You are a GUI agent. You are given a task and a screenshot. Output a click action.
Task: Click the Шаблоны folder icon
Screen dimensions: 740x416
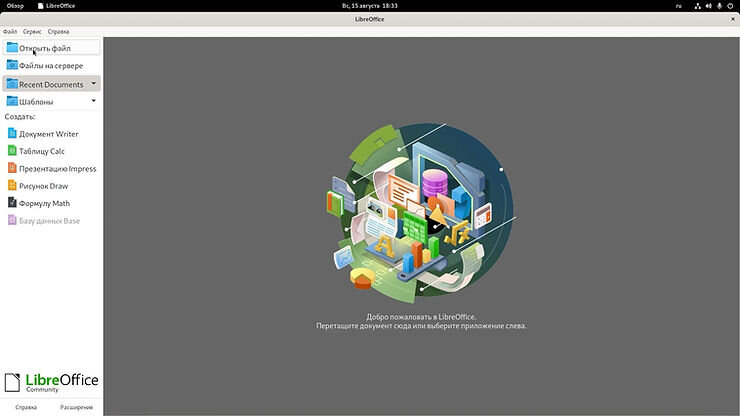(x=12, y=101)
